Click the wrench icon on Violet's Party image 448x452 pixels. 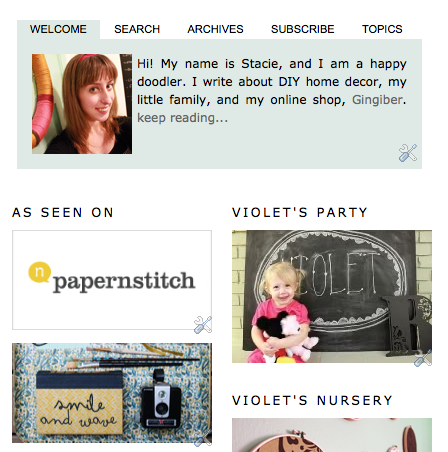tap(423, 358)
